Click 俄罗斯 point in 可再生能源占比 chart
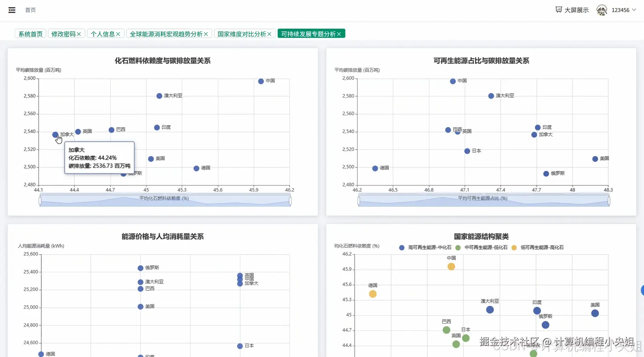This screenshot has height=357, width=644. (x=546, y=174)
